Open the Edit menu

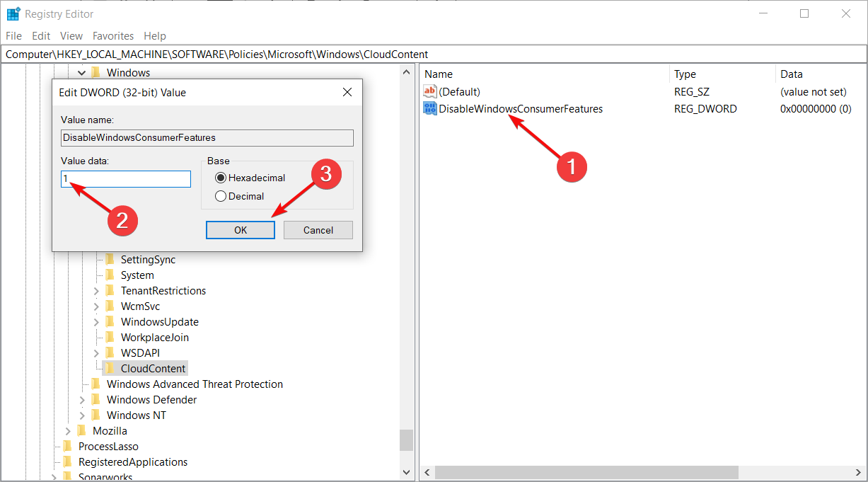(41, 35)
